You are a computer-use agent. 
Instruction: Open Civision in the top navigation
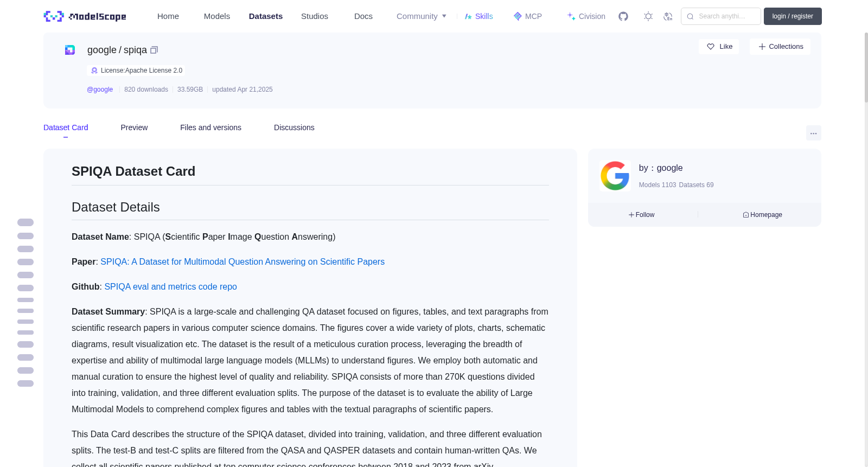click(586, 16)
